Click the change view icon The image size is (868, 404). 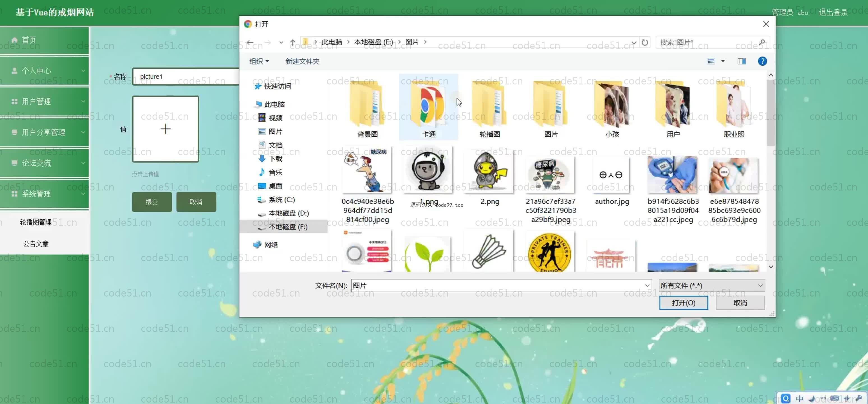tap(711, 61)
